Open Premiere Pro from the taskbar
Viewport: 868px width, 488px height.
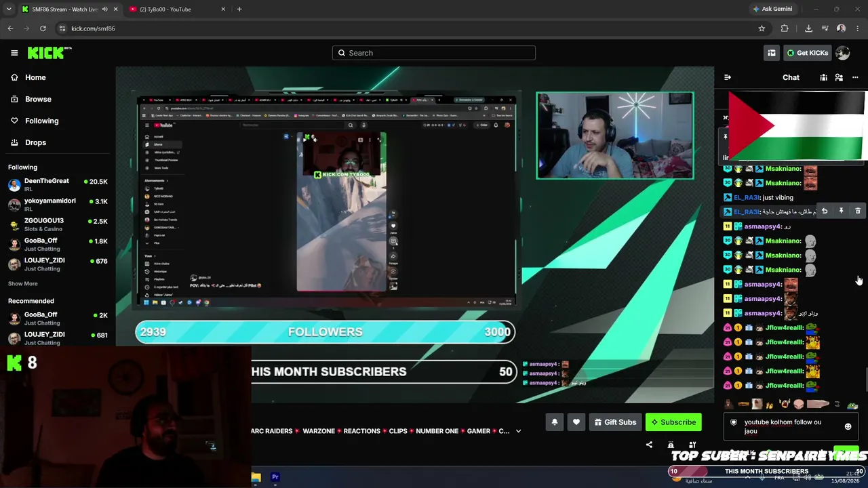point(275,477)
